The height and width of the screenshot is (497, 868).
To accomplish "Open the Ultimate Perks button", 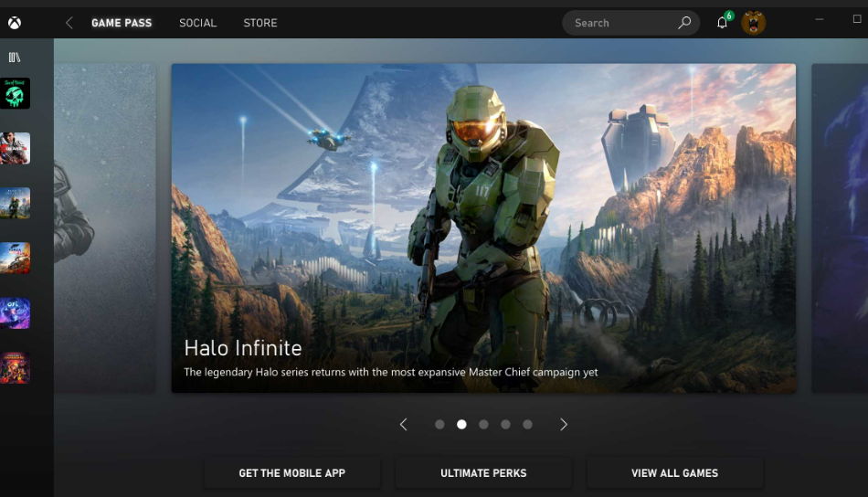I will tap(483, 473).
